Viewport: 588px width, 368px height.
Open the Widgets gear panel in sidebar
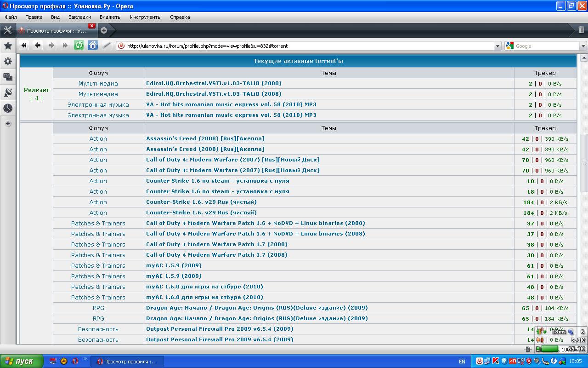pos(8,61)
